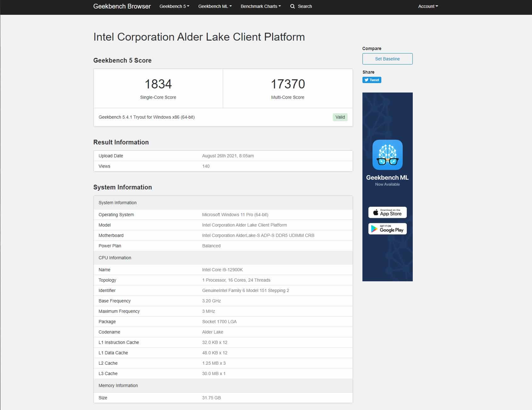The height and width of the screenshot is (410, 532).
Task: Click the Topology value 16 Cores, 24 Threads
Action: (236, 280)
